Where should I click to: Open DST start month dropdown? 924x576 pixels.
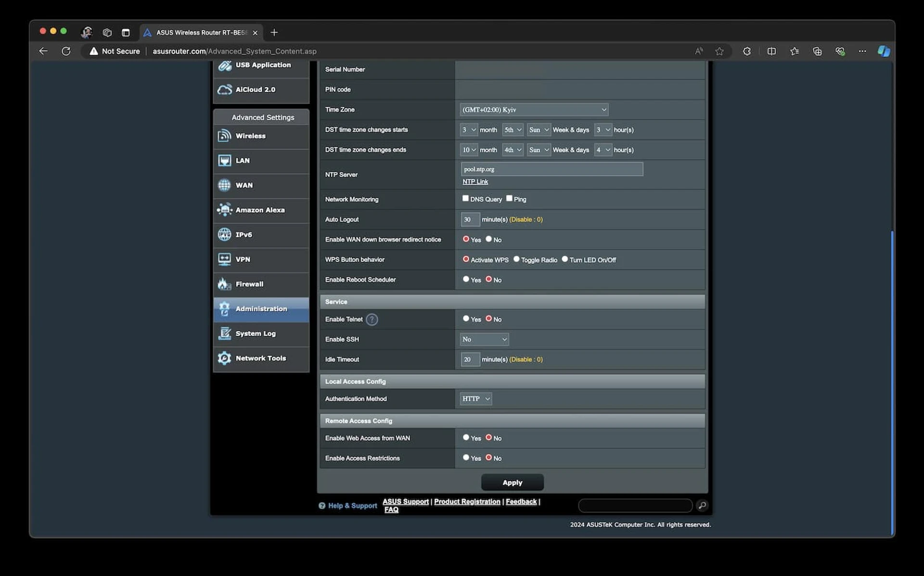pos(469,130)
